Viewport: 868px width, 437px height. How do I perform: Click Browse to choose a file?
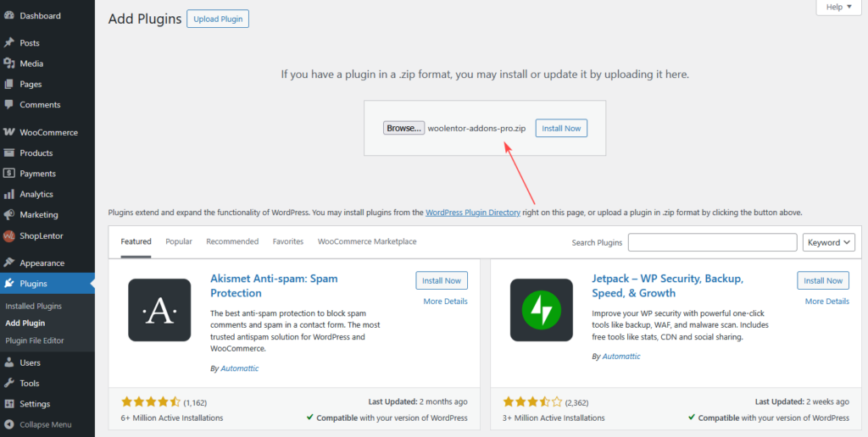coord(403,128)
